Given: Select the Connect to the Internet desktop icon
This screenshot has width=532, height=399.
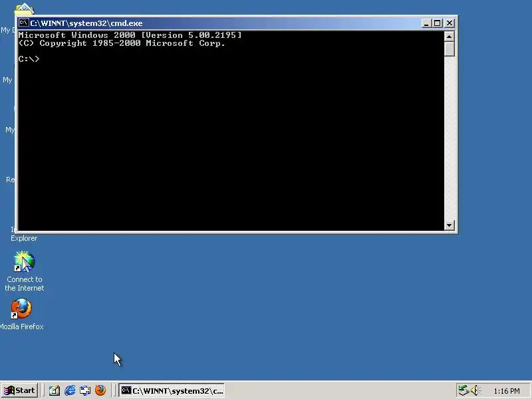Looking at the screenshot, I should click(24, 261).
